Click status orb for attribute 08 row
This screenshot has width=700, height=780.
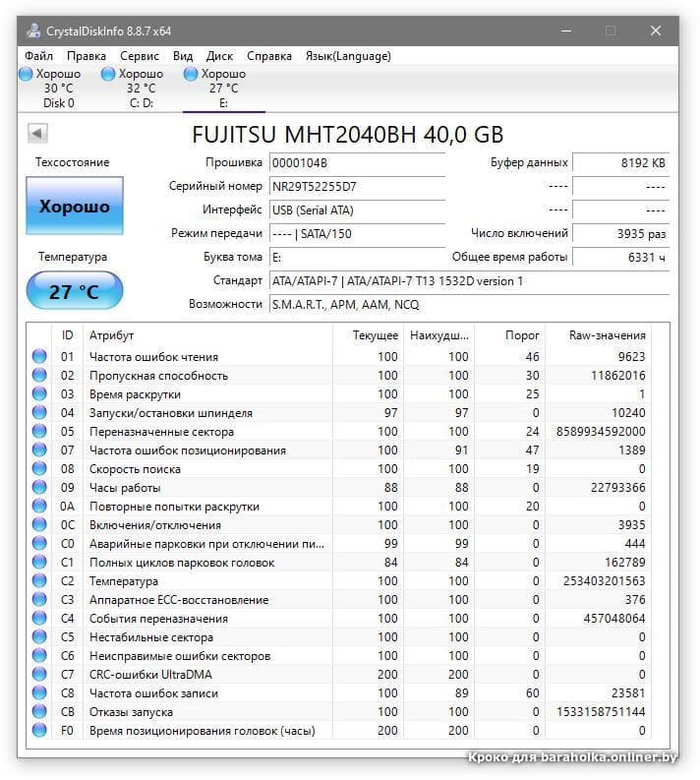click(x=39, y=468)
